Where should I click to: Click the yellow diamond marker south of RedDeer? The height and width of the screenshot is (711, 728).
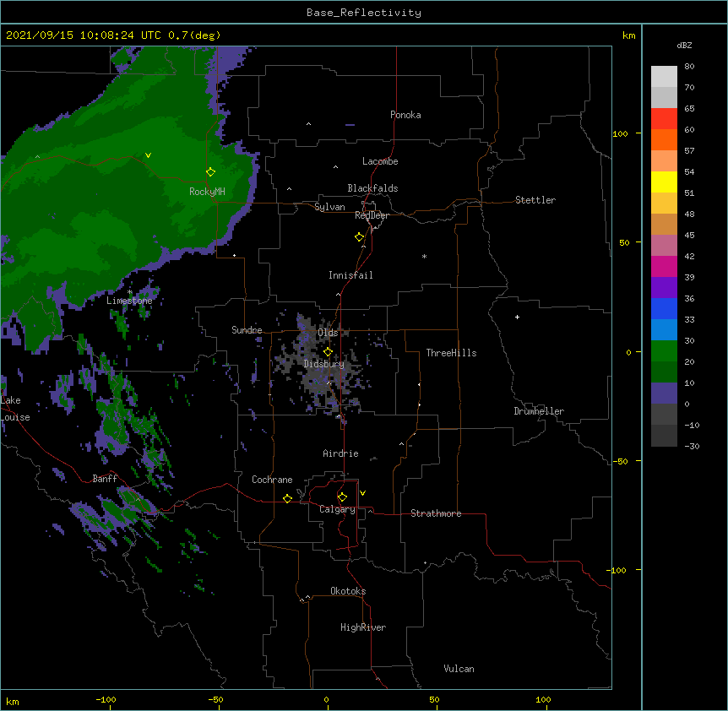(x=360, y=237)
